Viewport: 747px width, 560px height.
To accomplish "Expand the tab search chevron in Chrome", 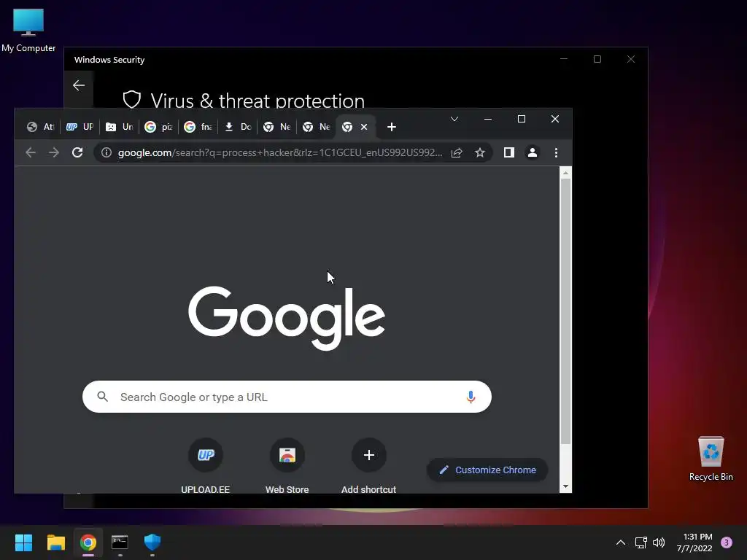I will pos(454,119).
